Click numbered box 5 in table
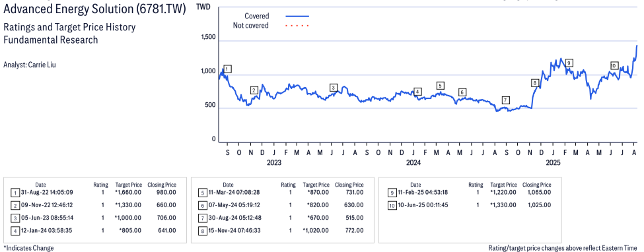This screenshot has width=644, height=252. pos(201,192)
